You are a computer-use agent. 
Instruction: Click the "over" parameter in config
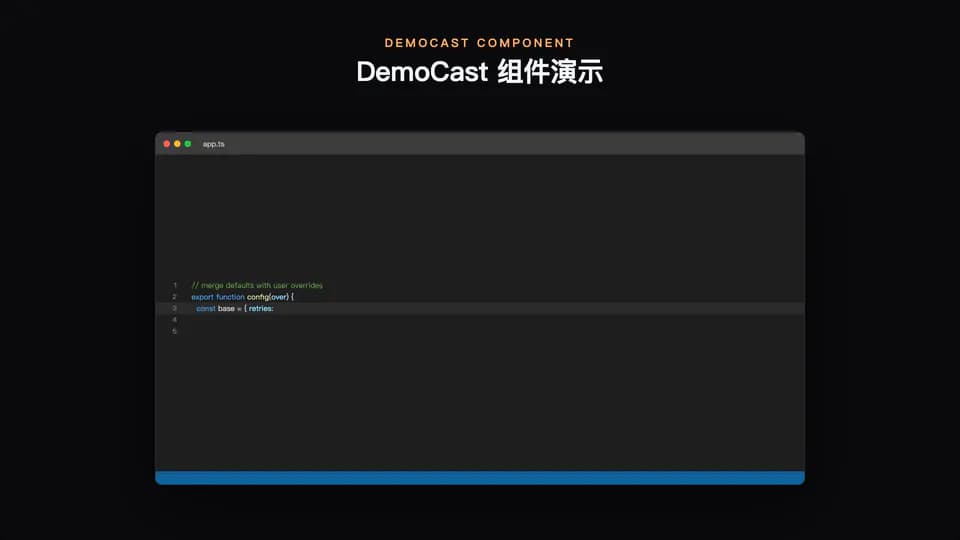tap(279, 297)
